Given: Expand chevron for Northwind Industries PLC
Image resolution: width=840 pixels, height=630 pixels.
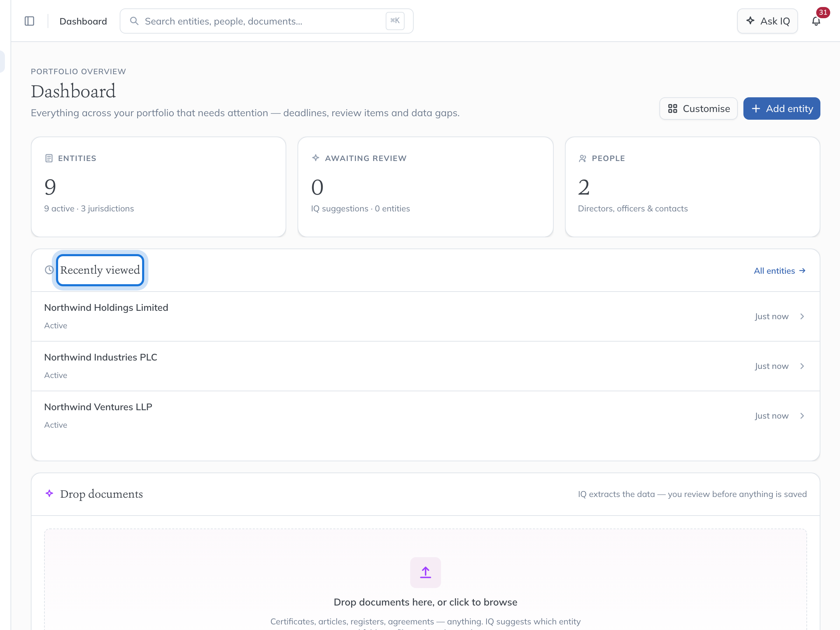Looking at the screenshot, I should (802, 366).
